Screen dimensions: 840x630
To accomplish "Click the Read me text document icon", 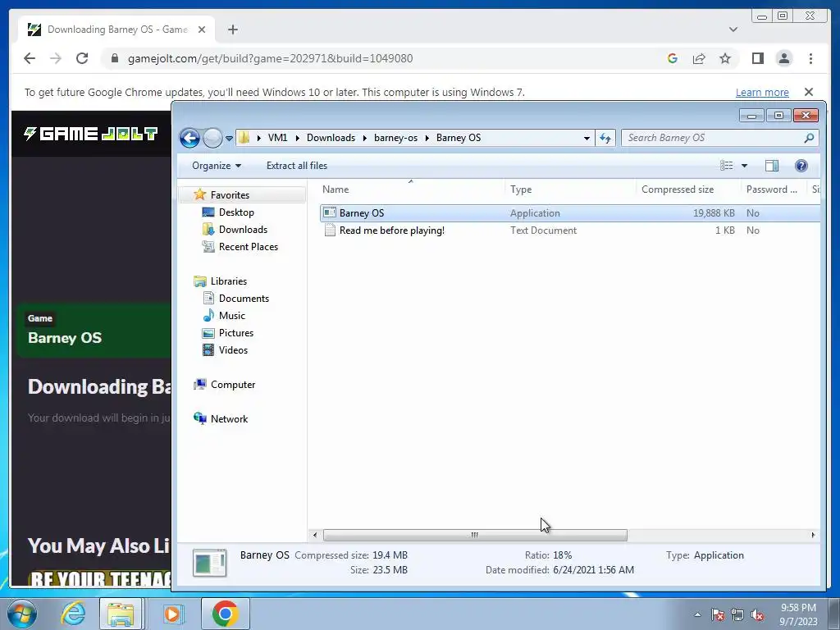I will click(x=330, y=231).
